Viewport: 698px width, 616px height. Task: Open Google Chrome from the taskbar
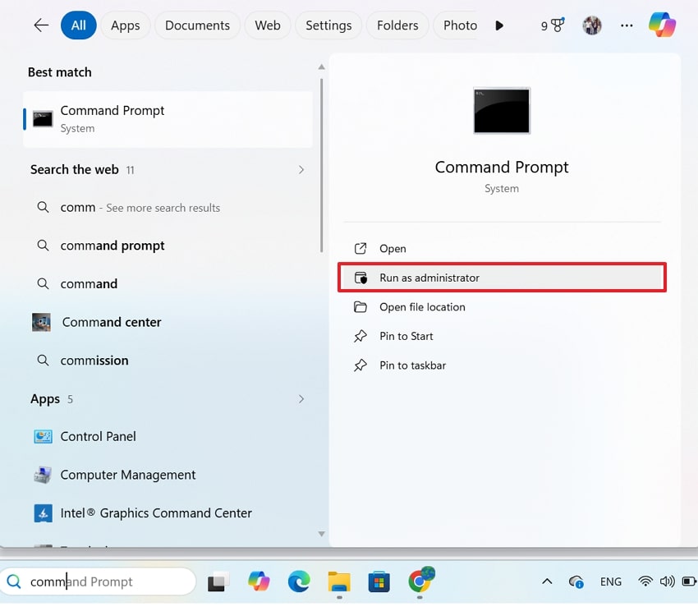(420, 582)
